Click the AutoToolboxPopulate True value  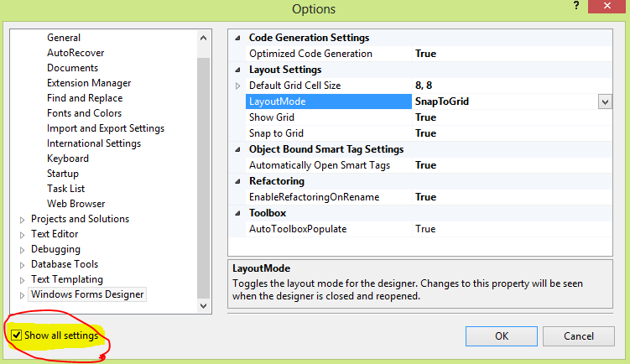coord(425,229)
